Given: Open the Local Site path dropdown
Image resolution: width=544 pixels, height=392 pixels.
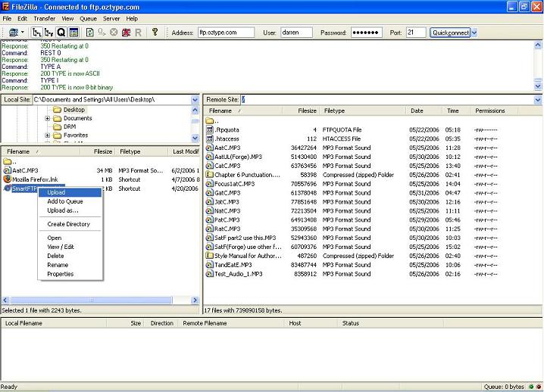Looking at the screenshot, I should (195, 100).
